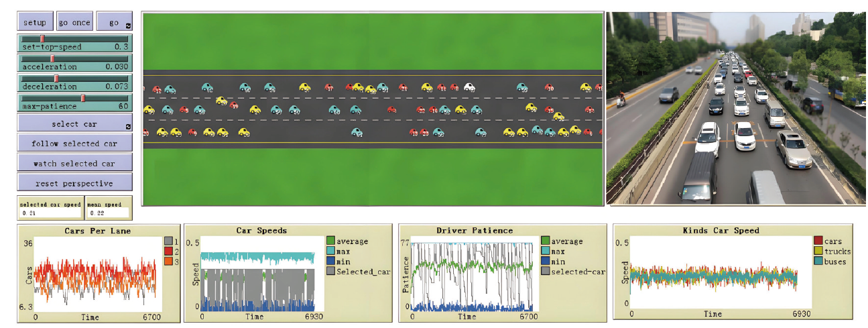This screenshot has width=868, height=328.
Task: Toggle the go forever button
Action: pos(113,22)
